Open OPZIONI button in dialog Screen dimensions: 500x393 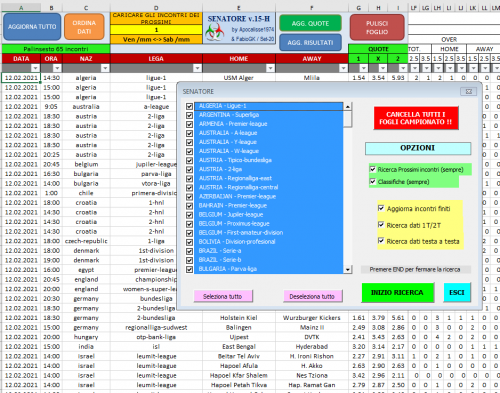pos(418,148)
